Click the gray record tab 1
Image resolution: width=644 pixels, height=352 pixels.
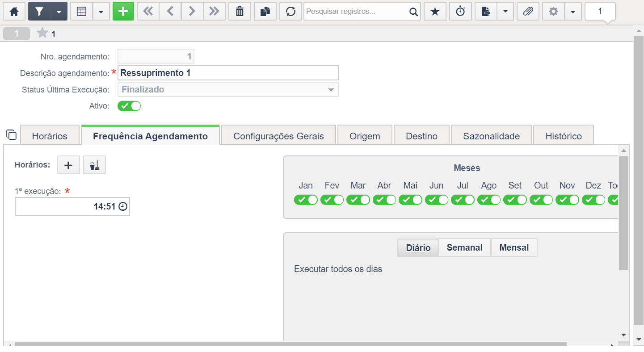point(17,34)
